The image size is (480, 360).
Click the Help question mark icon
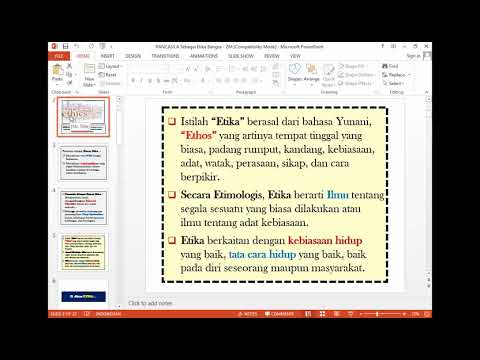point(383,46)
